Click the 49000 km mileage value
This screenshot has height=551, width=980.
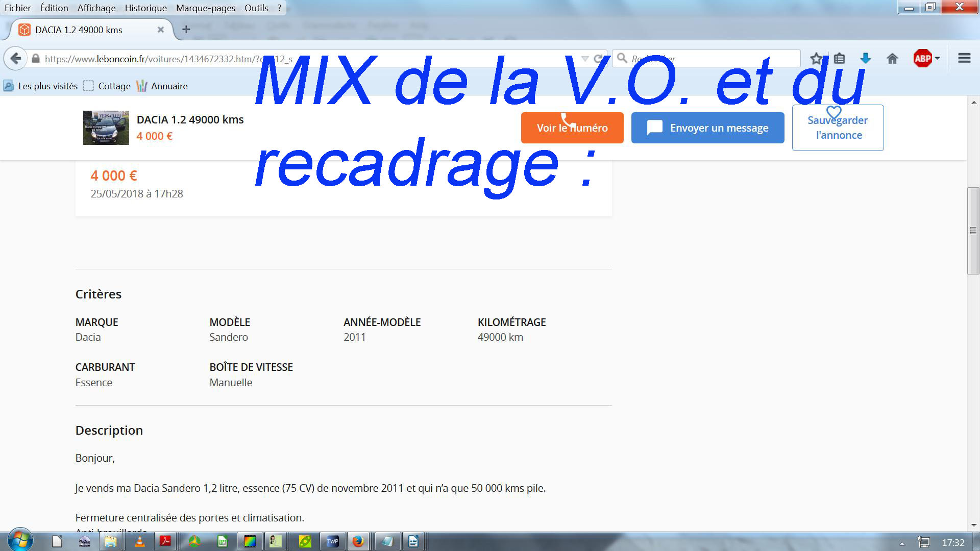(x=500, y=337)
